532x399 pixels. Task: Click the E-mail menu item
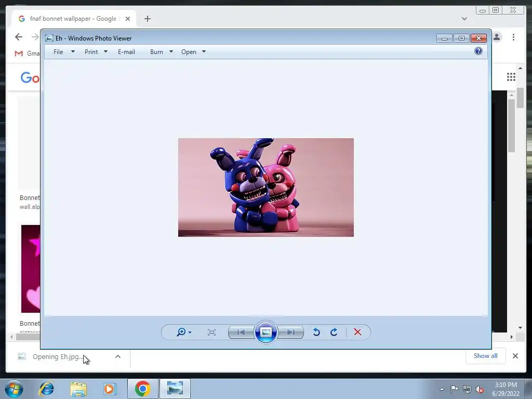click(x=127, y=52)
